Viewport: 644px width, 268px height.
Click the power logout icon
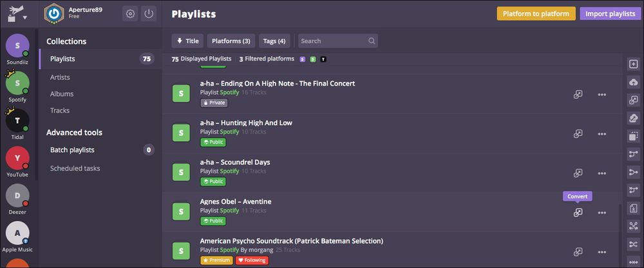tap(149, 14)
